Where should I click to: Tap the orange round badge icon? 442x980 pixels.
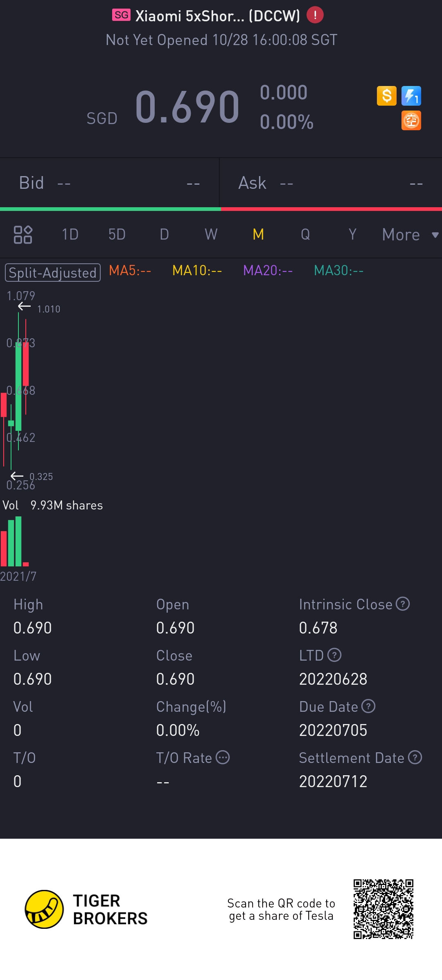tap(411, 121)
